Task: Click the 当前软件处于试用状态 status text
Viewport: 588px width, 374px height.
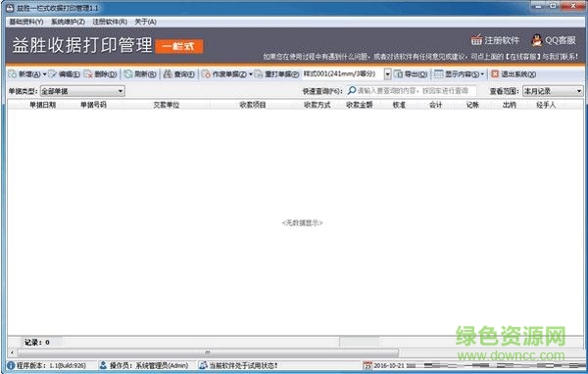Action: click(x=243, y=365)
